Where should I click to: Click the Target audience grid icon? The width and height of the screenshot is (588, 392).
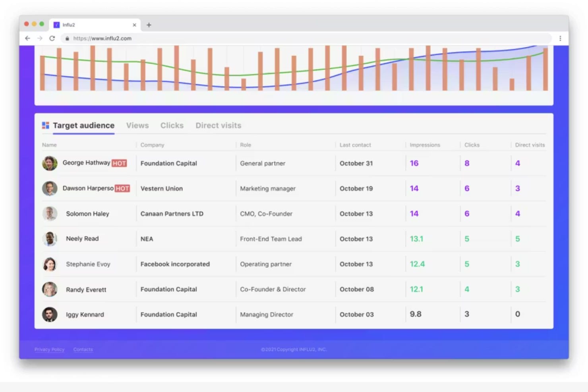[x=45, y=125]
